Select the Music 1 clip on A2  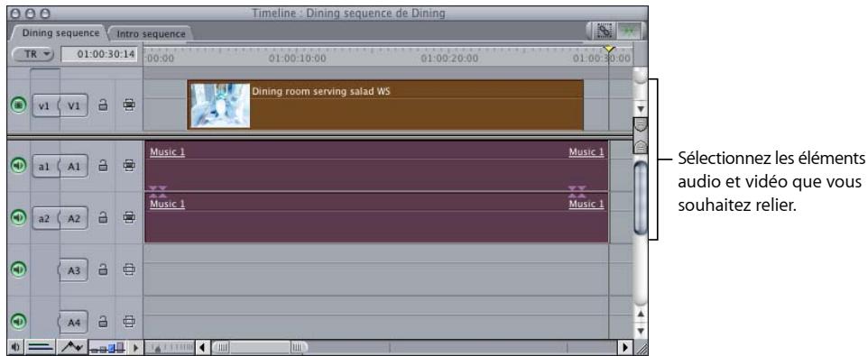pos(376,218)
